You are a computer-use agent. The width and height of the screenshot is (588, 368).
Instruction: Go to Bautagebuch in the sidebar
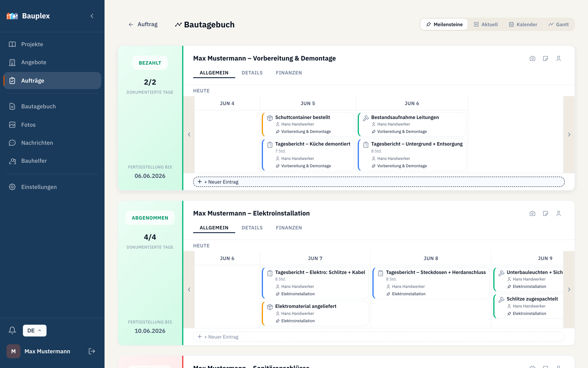[x=52, y=106]
